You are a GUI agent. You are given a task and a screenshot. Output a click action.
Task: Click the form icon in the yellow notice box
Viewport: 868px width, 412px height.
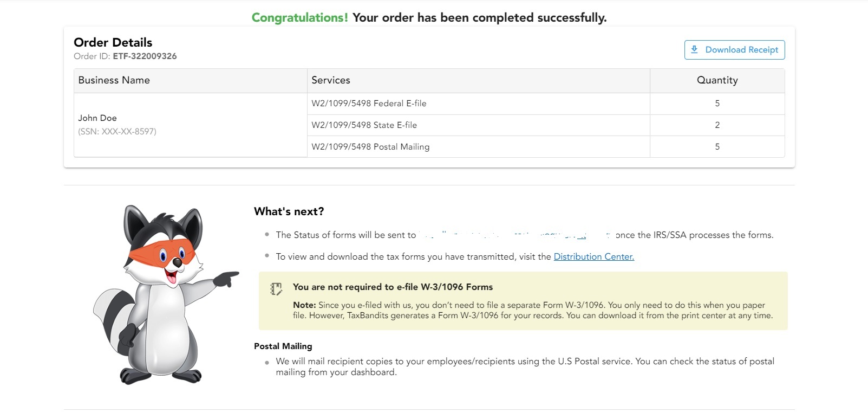click(276, 288)
